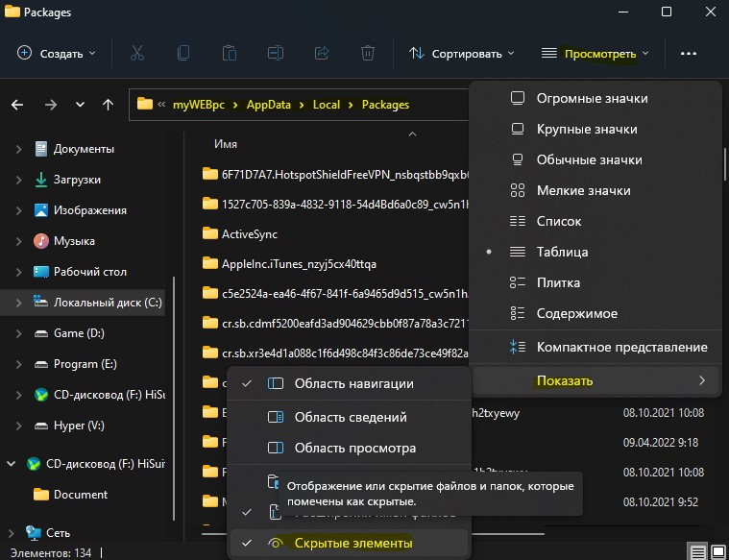Click AppData in the address path
Image resolution: width=729 pixels, height=560 pixels.
tap(269, 104)
